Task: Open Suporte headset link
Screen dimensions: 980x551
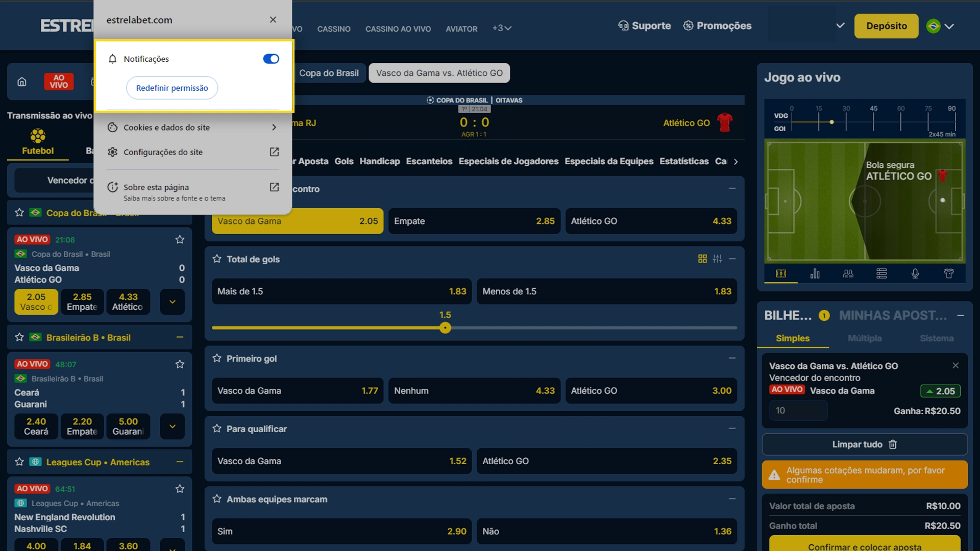Action: tap(645, 26)
